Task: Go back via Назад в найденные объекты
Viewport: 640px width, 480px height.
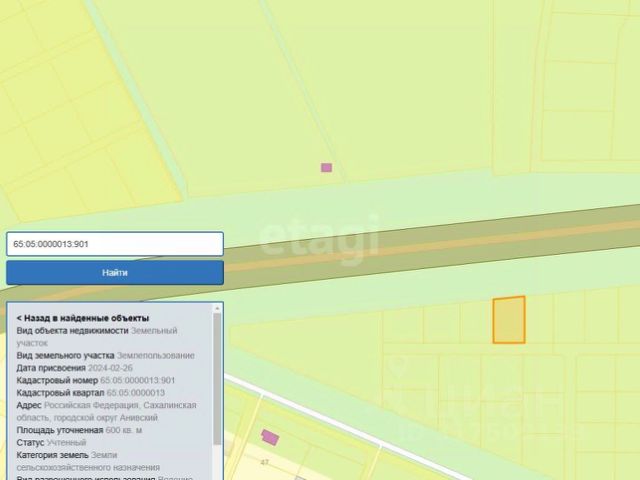Action: [83, 318]
